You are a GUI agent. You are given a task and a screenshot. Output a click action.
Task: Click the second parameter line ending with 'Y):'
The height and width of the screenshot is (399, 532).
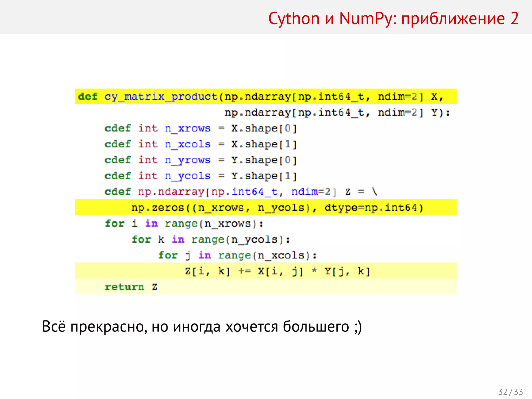pos(337,113)
